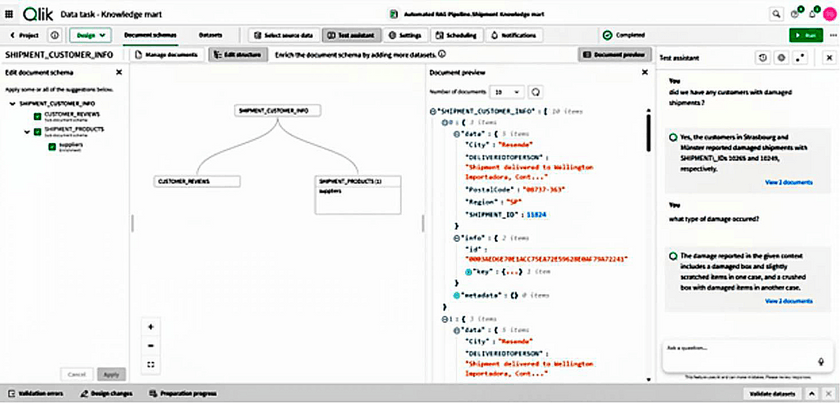Open Test assistant chat history

coord(763,59)
